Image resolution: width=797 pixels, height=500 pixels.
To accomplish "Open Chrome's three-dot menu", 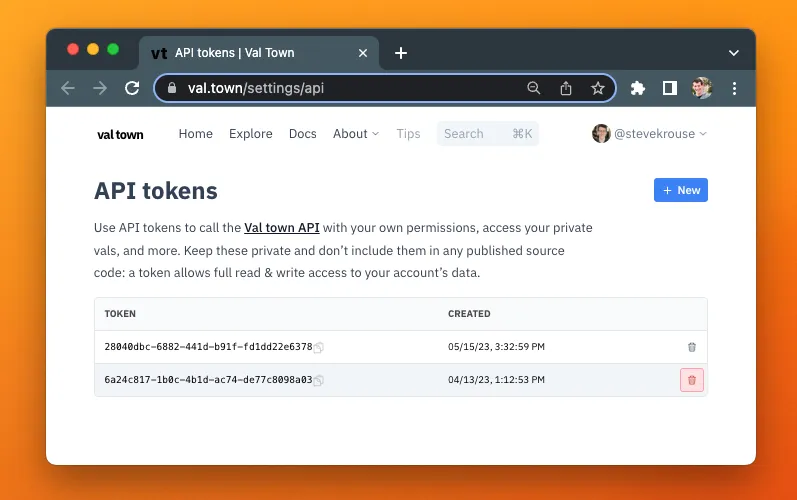I will pyautogui.click(x=734, y=88).
